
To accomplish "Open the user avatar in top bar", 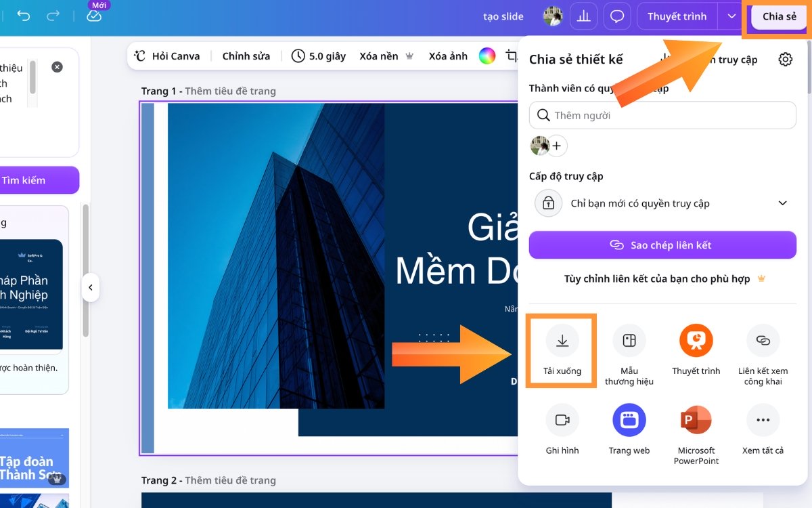I will pos(553,16).
